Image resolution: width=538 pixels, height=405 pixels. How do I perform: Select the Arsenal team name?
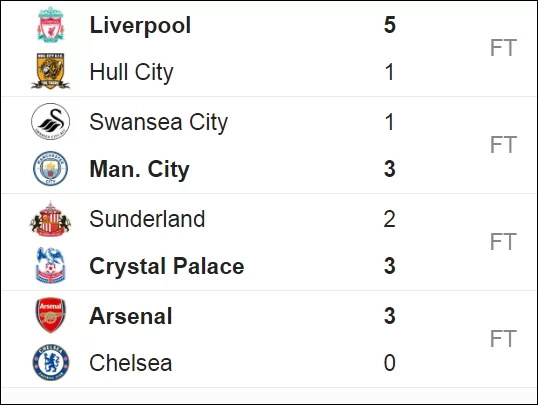131,316
